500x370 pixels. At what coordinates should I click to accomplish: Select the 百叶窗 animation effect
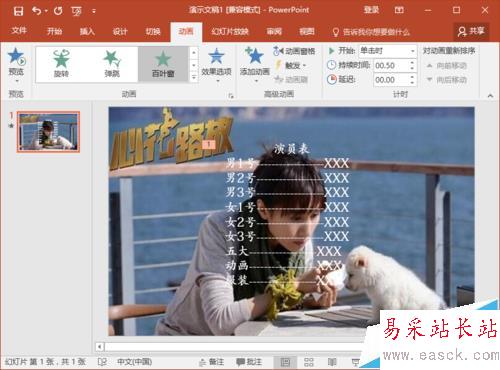(x=163, y=64)
